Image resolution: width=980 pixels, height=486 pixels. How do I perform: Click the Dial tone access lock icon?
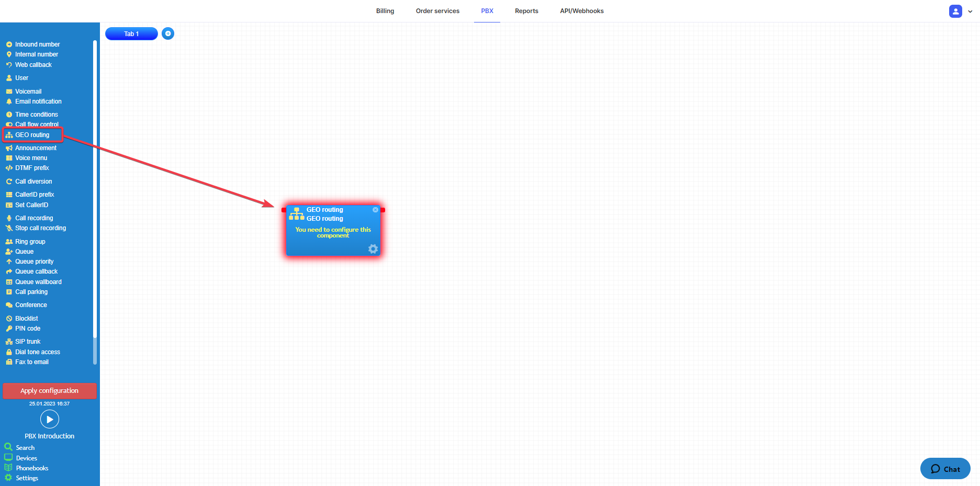click(9, 352)
